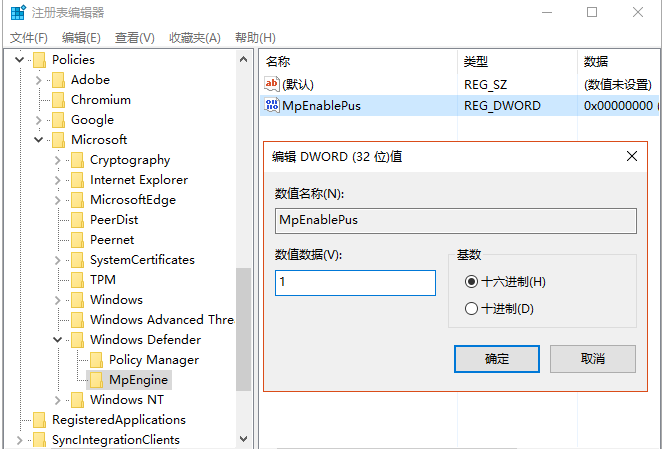662x449 pixels.
Task: Click the 数值数据(V) value input field
Action: point(355,283)
